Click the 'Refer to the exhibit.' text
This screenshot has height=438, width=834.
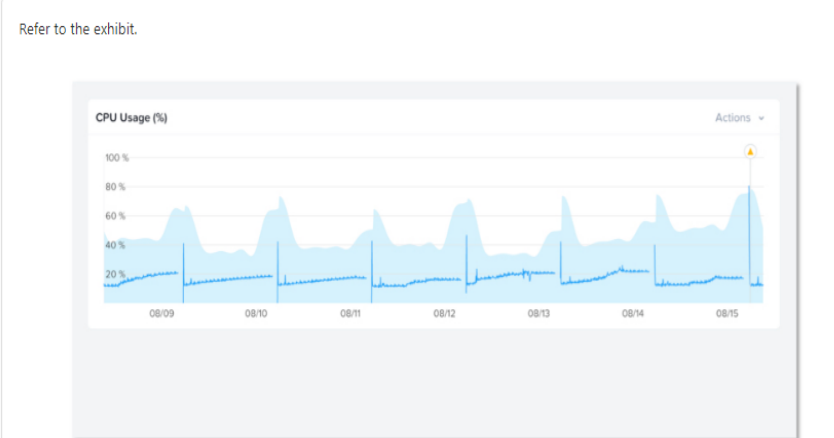78,29
